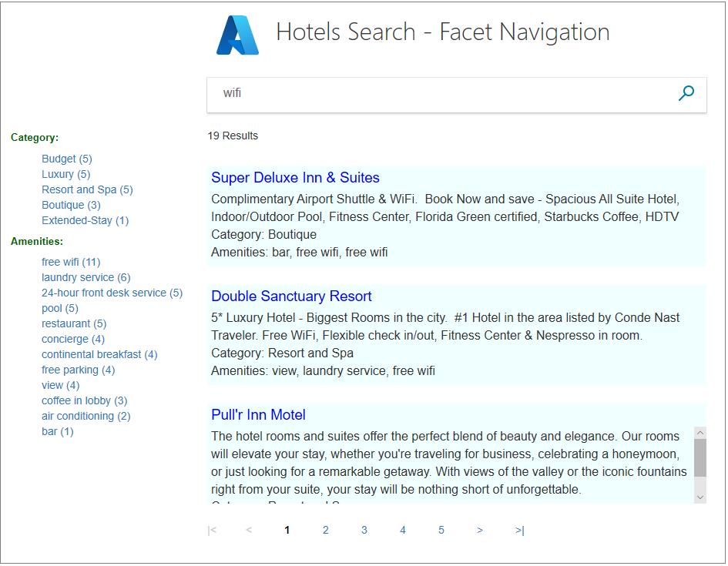Image resolution: width=728 pixels, height=566 pixels.
Task: Switch to page 3 of results
Action: click(x=364, y=530)
